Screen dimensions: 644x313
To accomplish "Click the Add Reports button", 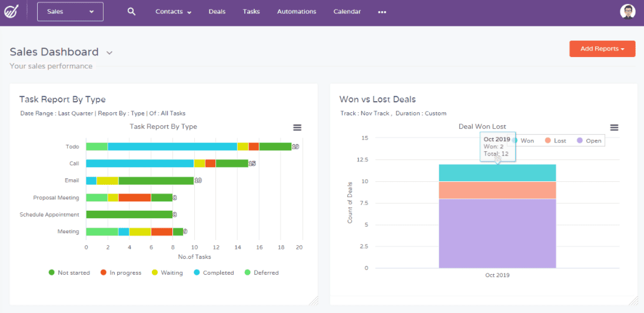I will [x=602, y=49].
